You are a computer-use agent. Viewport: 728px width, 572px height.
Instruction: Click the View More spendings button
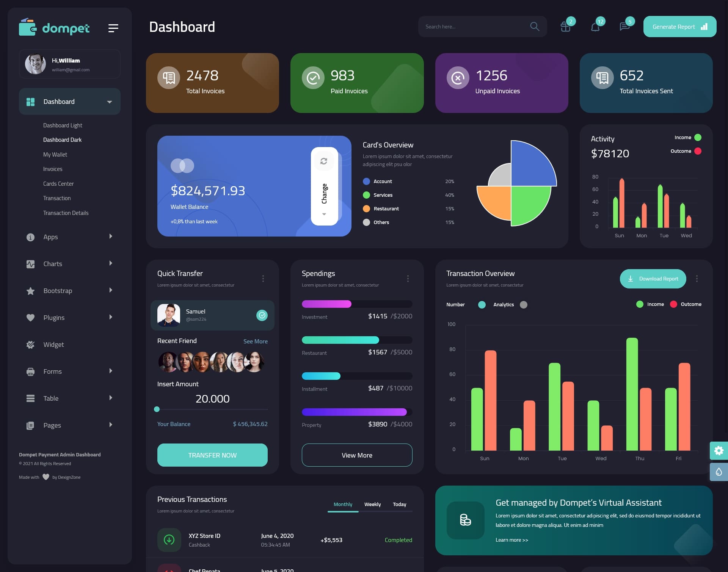coord(357,454)
